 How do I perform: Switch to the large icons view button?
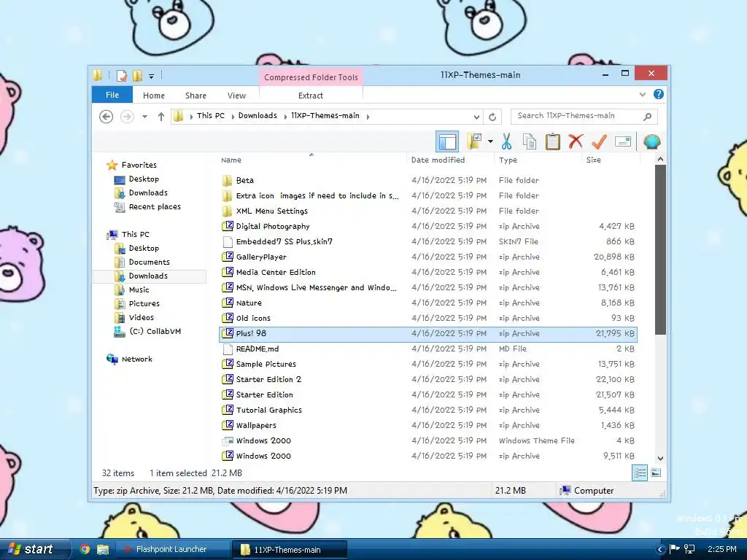(x=656, y=472)
